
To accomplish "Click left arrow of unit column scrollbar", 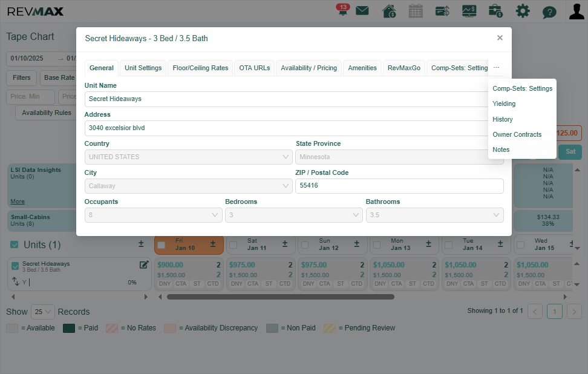I will [x=13, y=297].
